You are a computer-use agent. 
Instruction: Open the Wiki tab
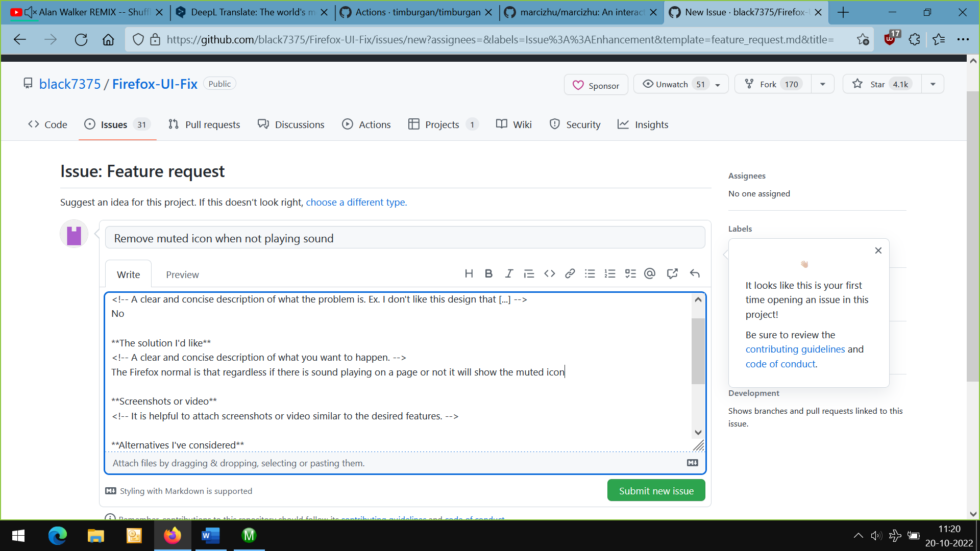(x=514, y=124)
